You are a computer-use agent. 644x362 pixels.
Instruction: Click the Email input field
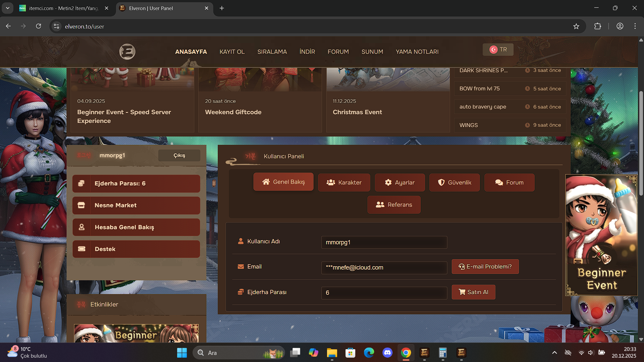coord(384,268)
